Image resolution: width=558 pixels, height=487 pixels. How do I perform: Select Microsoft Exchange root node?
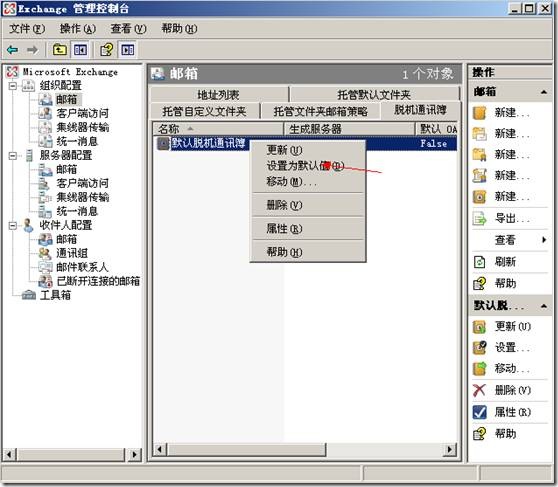[x=70, y=72]
